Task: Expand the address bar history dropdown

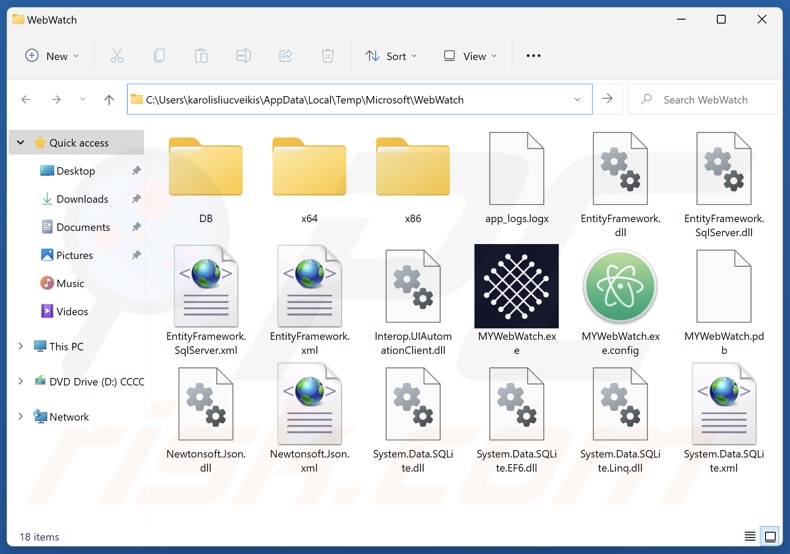Action: [577, 100]
